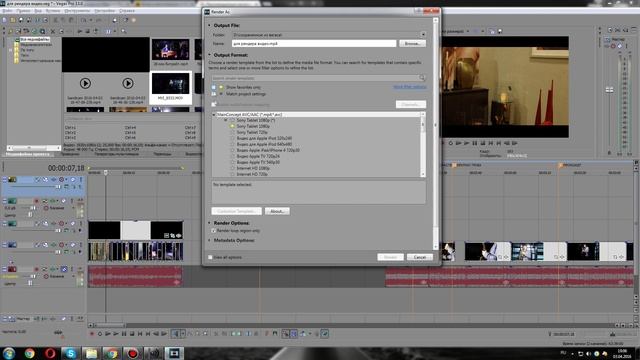Click the output file Name field

click(313, 43)
